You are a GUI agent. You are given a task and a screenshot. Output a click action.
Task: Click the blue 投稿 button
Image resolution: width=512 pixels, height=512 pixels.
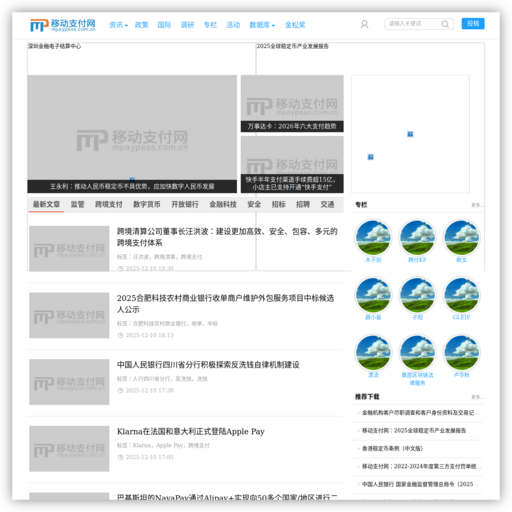point(473,24)
